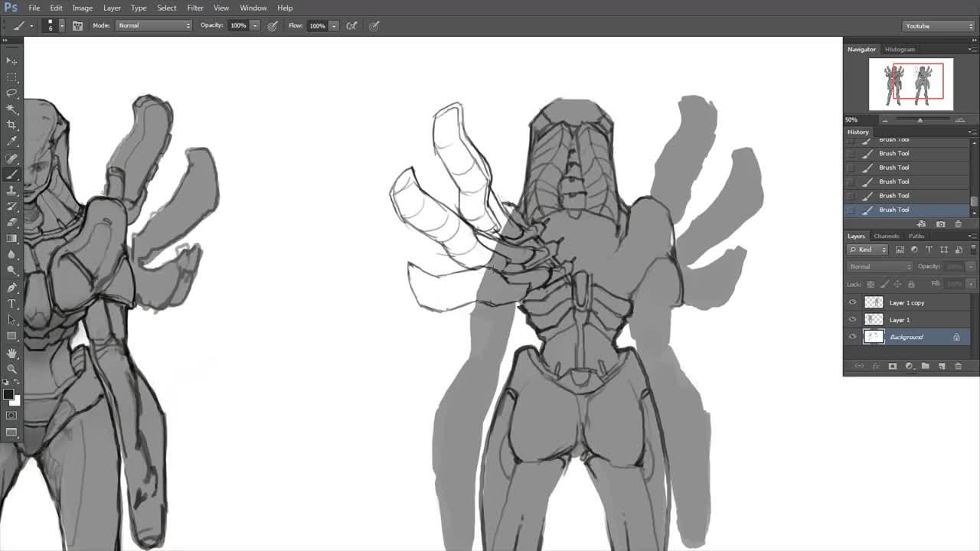Viewport: 980px width, 551px height.
Task: Select the Layer 1 copy layer row
Action: pyautogui.click(x=908, y=302)
